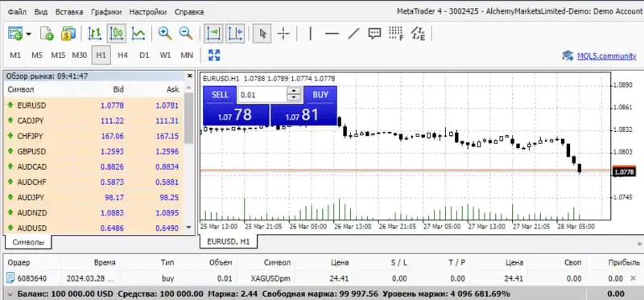Open the Справка menu

tap(189, 12)
